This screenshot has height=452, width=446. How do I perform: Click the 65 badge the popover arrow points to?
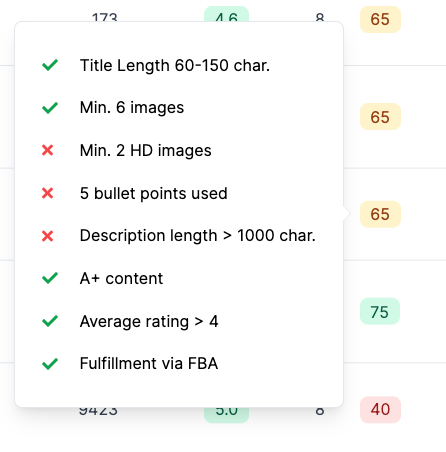[380, 214]
